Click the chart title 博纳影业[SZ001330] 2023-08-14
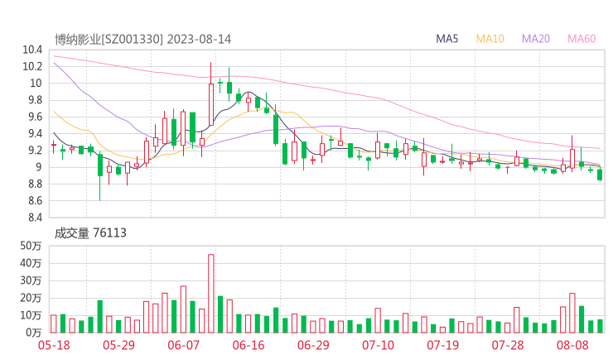613x364 pixels. point(142,39)
